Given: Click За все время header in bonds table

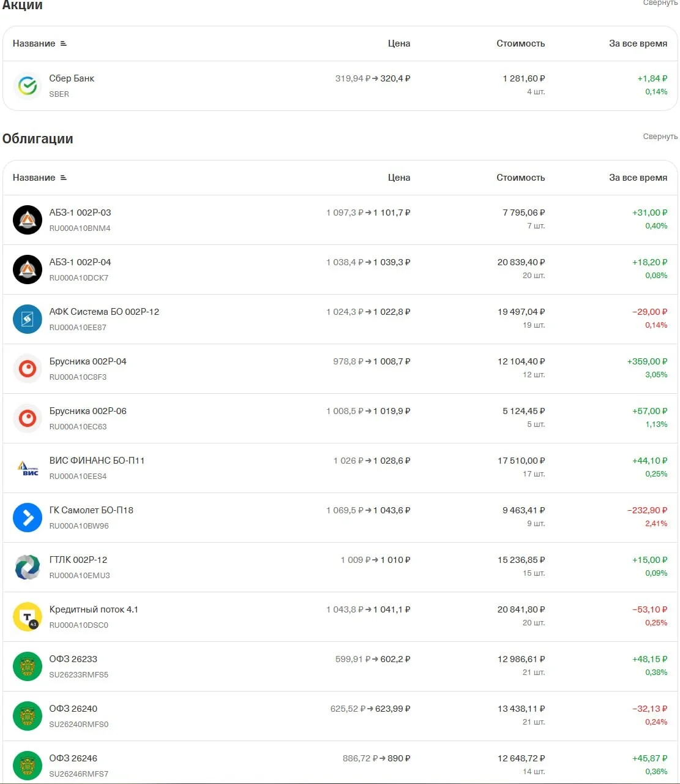Looking at the screenshot, I should [x=638, y=178].
